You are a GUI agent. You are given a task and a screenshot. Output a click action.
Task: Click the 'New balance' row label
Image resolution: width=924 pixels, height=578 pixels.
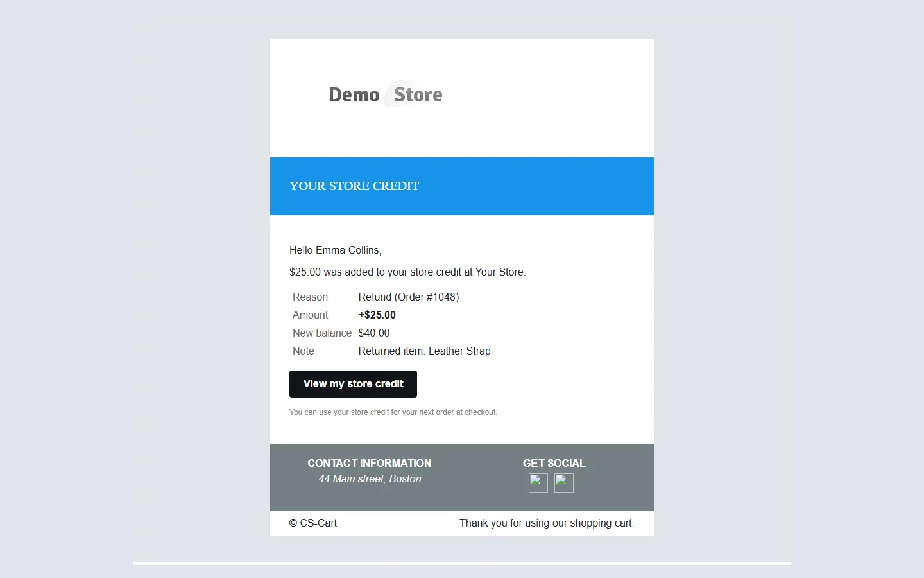click(x=322, y=333)
